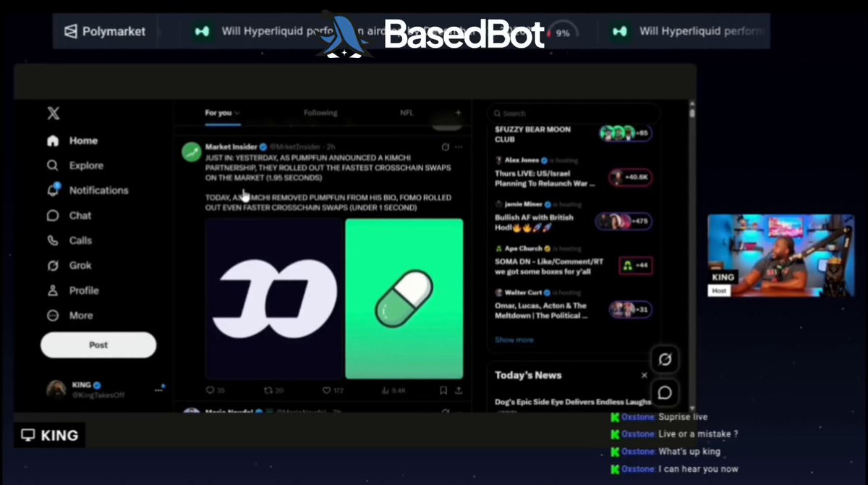This screenshot has width=868, height=485.
Task: Like the Market Insider post
Action: [326, 390]
